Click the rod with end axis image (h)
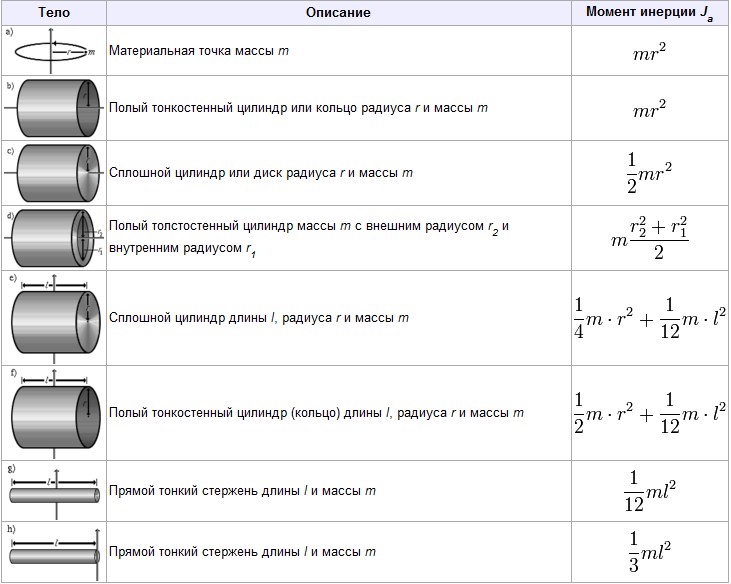 (x=54, y=553)
